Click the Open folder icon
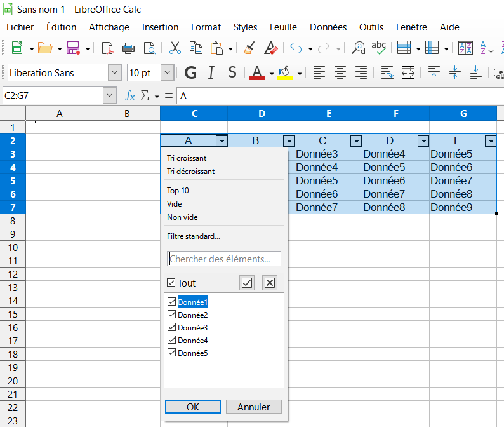 tap(45, 48)
